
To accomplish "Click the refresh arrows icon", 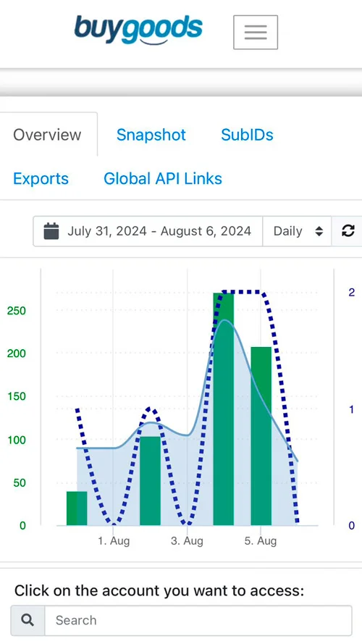I will pos(348,231).
